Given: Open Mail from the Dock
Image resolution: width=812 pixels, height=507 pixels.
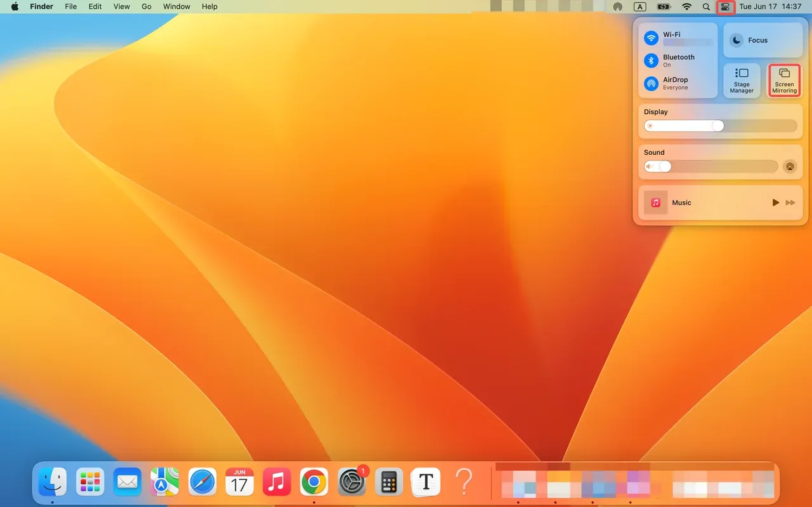Looking at the screenshot, I should click(x=127, y=483).
